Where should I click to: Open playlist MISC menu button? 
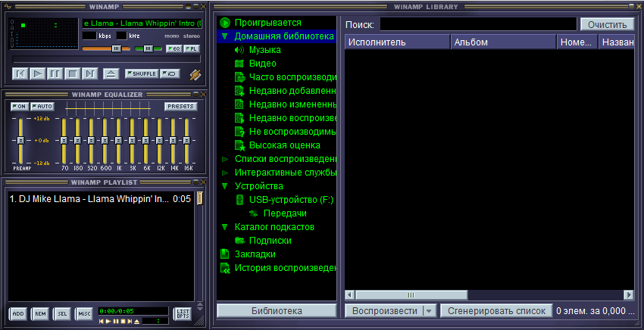84,314
